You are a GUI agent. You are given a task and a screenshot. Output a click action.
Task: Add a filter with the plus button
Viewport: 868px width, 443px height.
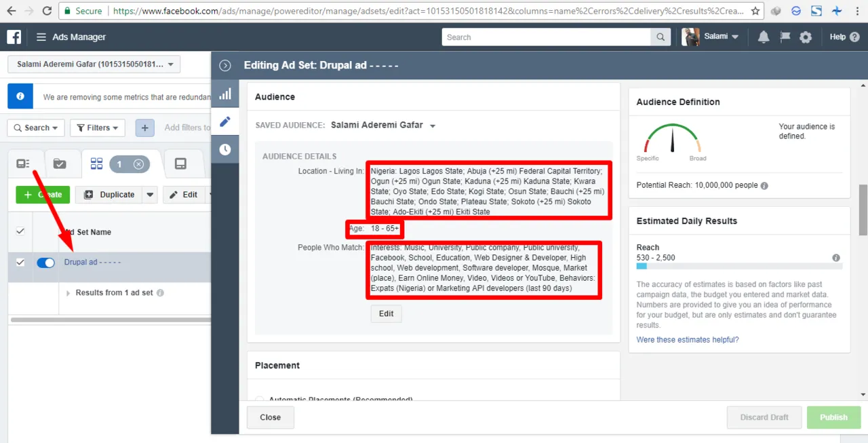click(144, 128)
